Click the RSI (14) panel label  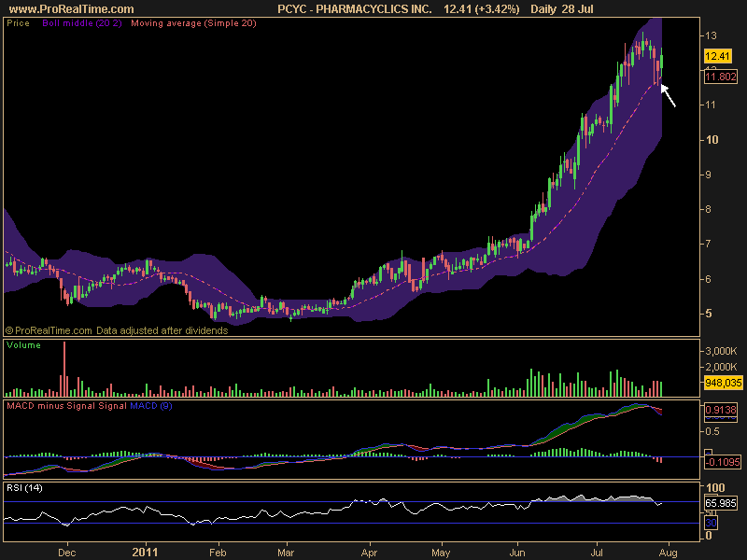click(24, 488)
